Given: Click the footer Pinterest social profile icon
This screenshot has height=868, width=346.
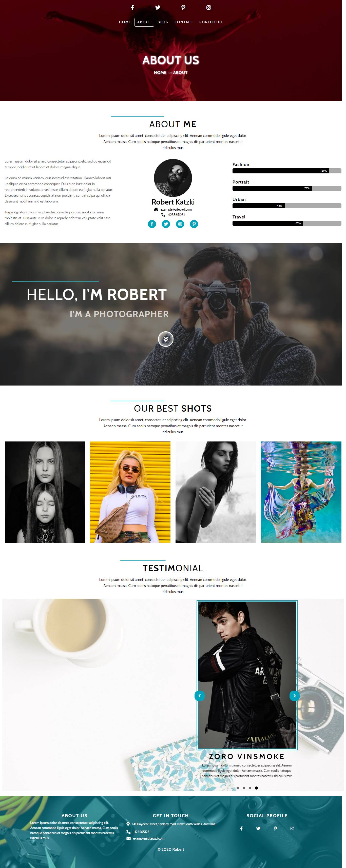Looking at the screenshot, I should [275, 828].
